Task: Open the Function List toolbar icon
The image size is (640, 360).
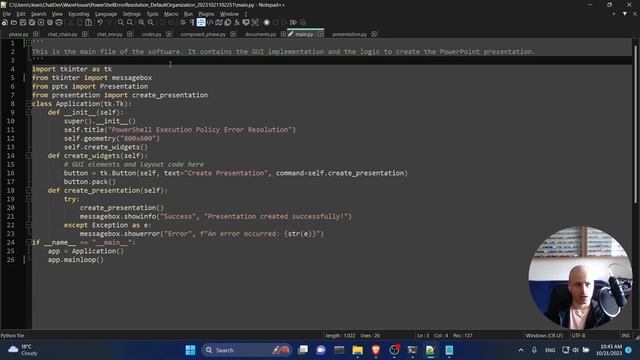Action: coord(237,22)
